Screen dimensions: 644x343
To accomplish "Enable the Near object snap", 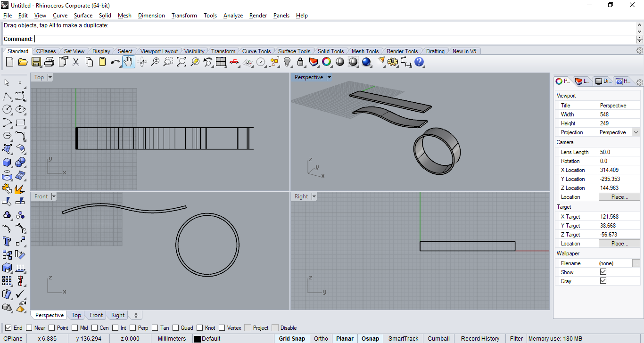I will 29,328.
